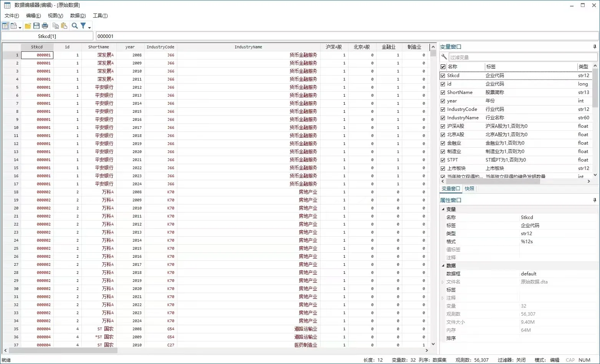This screenshot has width=600, height=364.
Task: Click status bar 观测数: 56,307
Action: click(472, 360)
